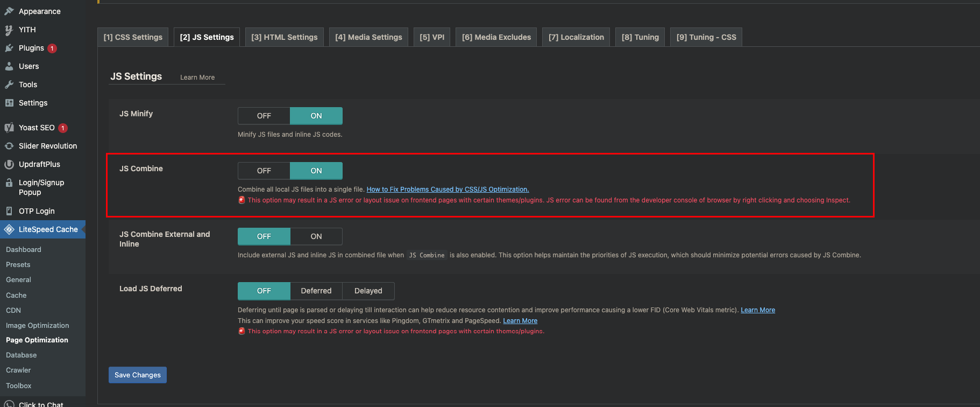980x407 pixels.
Task: Set Load JS Deferred to OFF
Action: click(x=264, y=291)
